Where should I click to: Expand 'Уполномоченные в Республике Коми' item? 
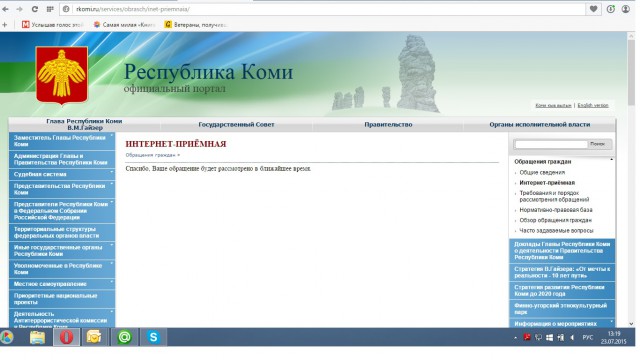[62, 269]
